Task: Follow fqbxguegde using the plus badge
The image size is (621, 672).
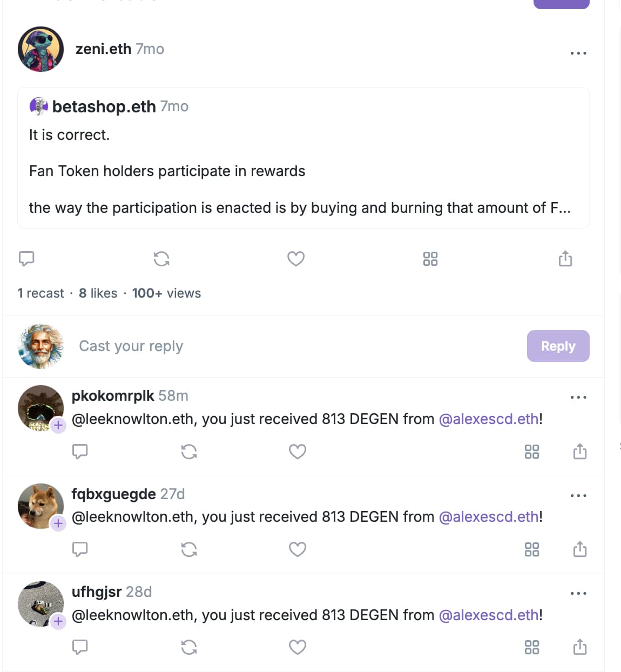Action: pos(58,523)
